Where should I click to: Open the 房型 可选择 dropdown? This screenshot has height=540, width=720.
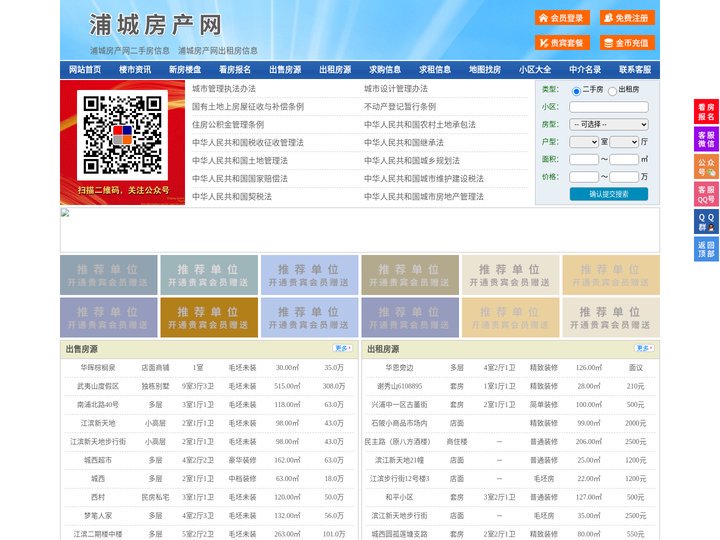click(609, 124)
